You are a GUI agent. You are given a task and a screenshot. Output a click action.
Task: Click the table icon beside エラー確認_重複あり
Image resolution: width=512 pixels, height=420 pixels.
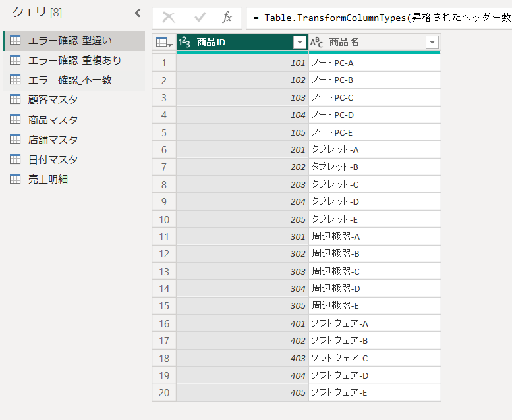[15, 60]
